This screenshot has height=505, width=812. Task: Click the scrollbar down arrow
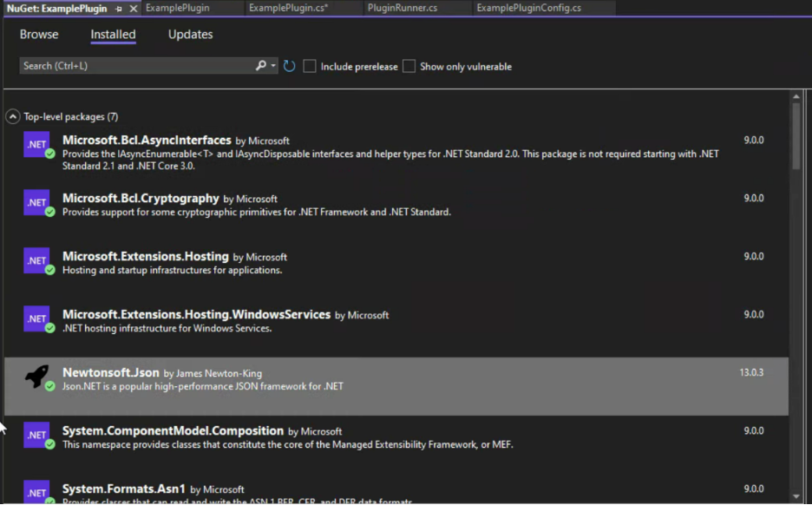[796, 496]
